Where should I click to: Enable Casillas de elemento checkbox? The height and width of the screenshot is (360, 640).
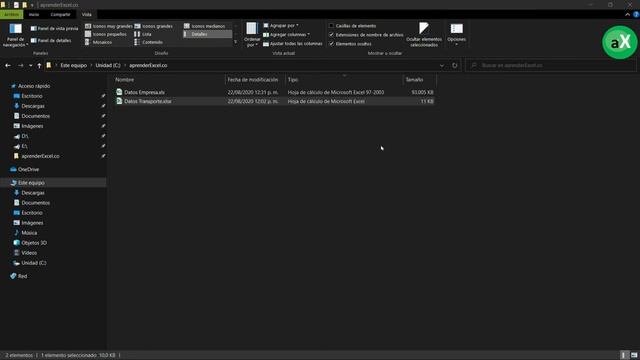click(x=331, y=26)
